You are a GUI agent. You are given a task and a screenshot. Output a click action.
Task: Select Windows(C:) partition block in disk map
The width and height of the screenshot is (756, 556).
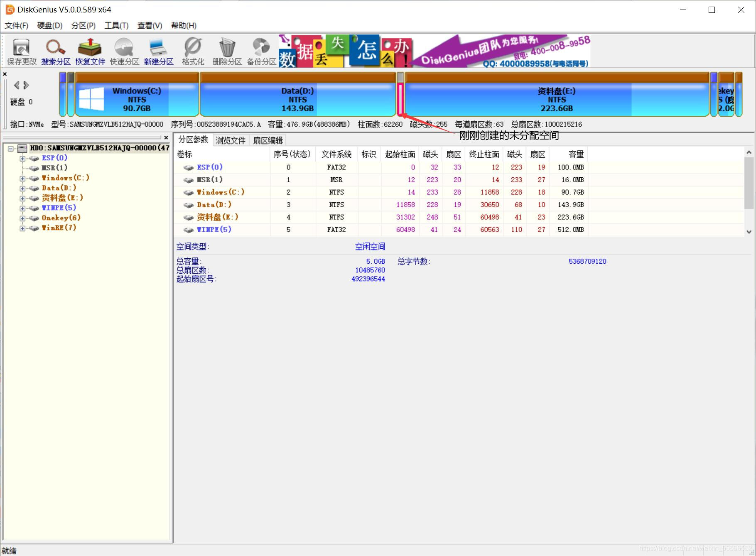click(137, 95)
